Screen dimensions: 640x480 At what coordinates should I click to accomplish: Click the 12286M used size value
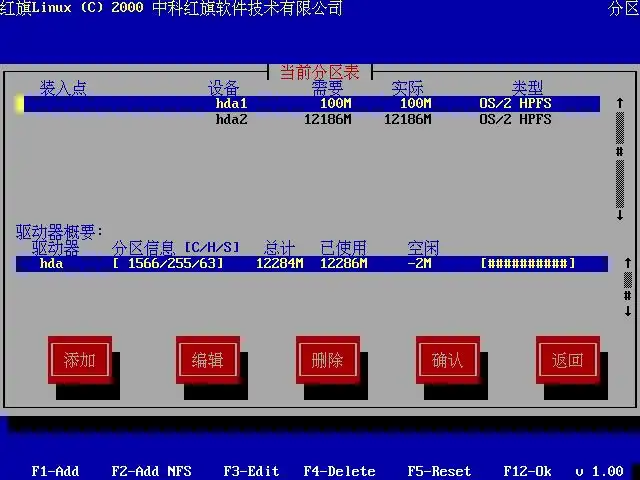[344, 264]
